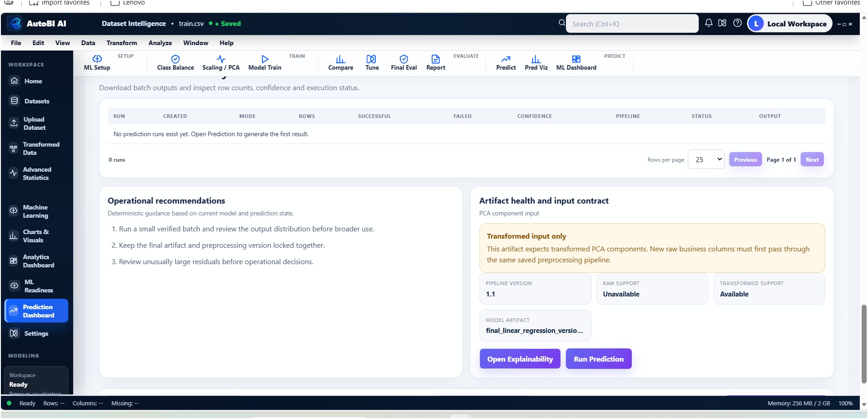Click the CREATED column header
Image resolution: width=868 pixels, height=419 pixels.
175,116
